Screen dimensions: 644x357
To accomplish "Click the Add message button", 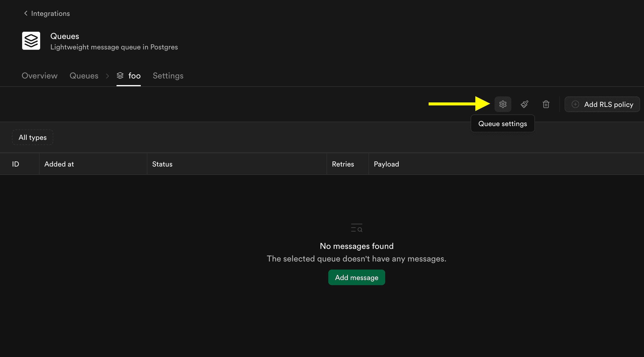I will (356, 277).
